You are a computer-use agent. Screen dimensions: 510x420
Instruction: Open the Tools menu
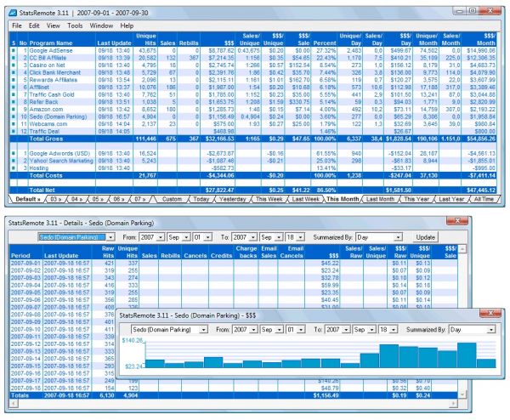coord(75,26)
